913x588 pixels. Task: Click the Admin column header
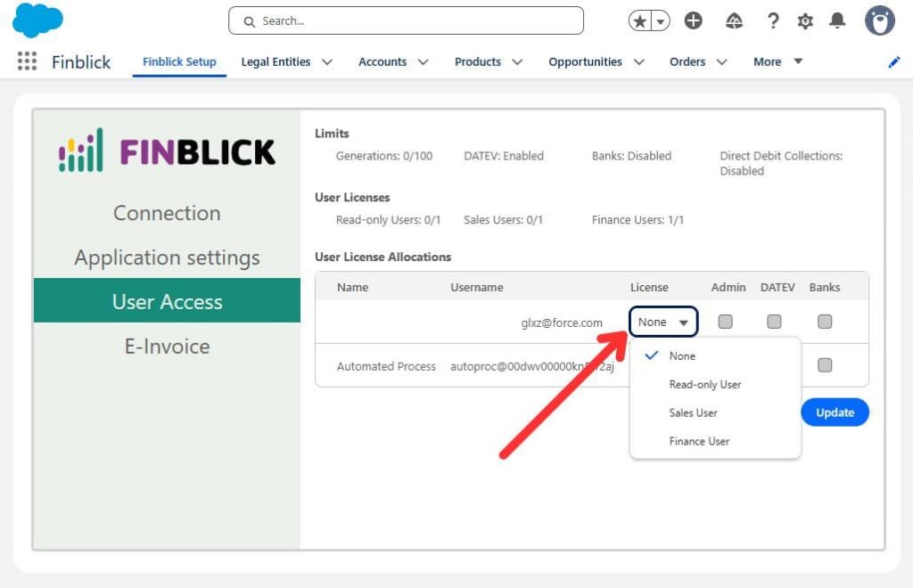click(x=728, y=287)
